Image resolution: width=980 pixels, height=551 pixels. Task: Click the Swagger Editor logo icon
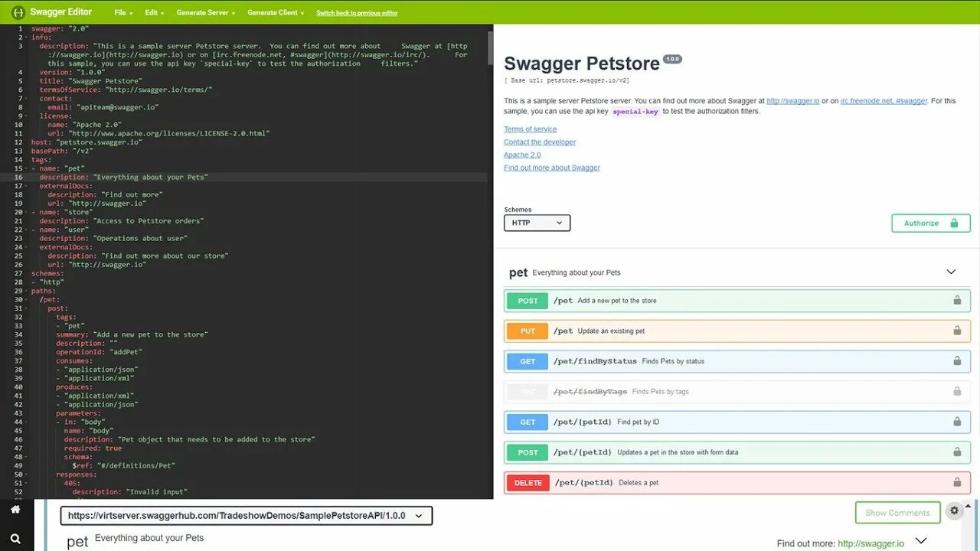[18, 12]
